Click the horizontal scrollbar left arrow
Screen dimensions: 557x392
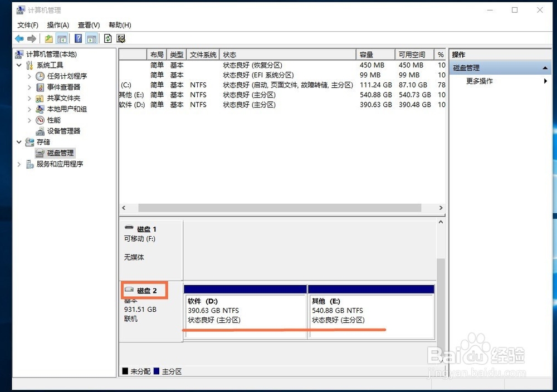tap(123, 208)
